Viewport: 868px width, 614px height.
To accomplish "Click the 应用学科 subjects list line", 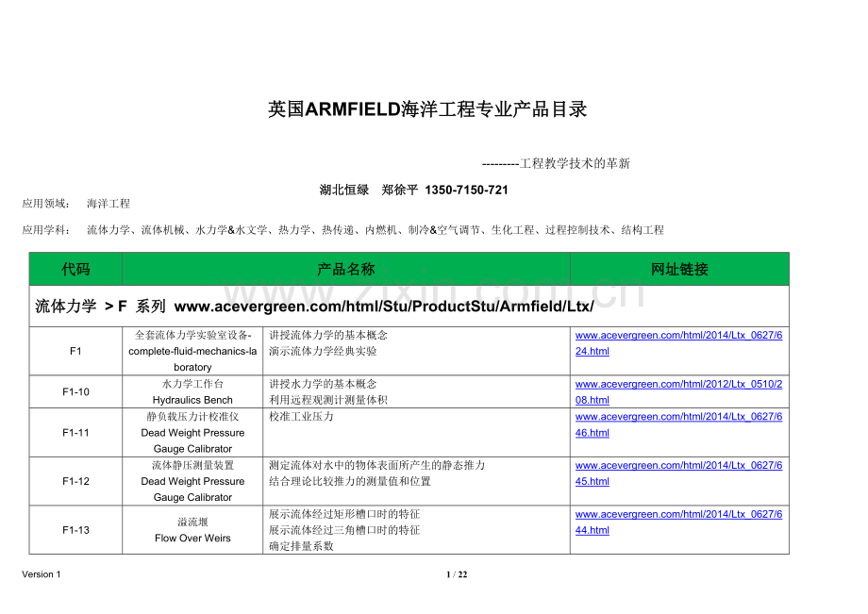I will 342,229.
